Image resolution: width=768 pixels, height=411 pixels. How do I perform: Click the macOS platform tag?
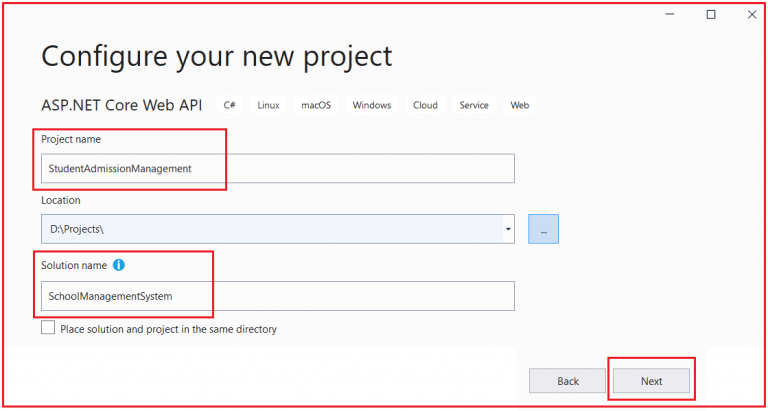(x=316, y=105)
